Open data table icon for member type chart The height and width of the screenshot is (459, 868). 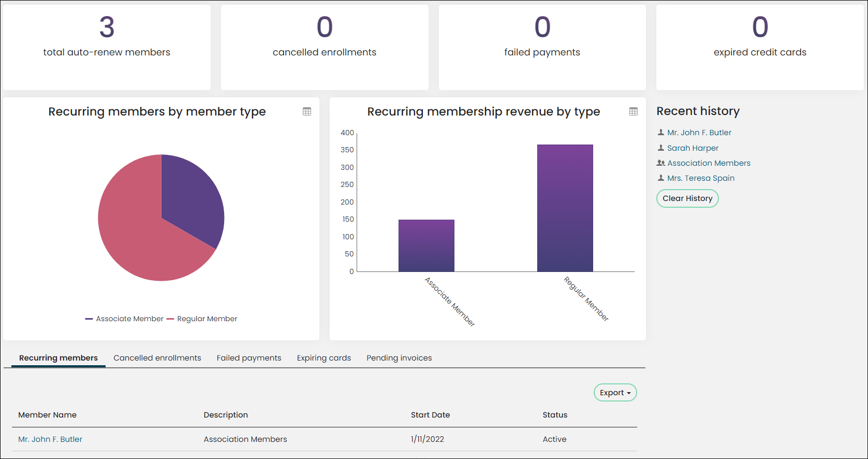[307, 111]
